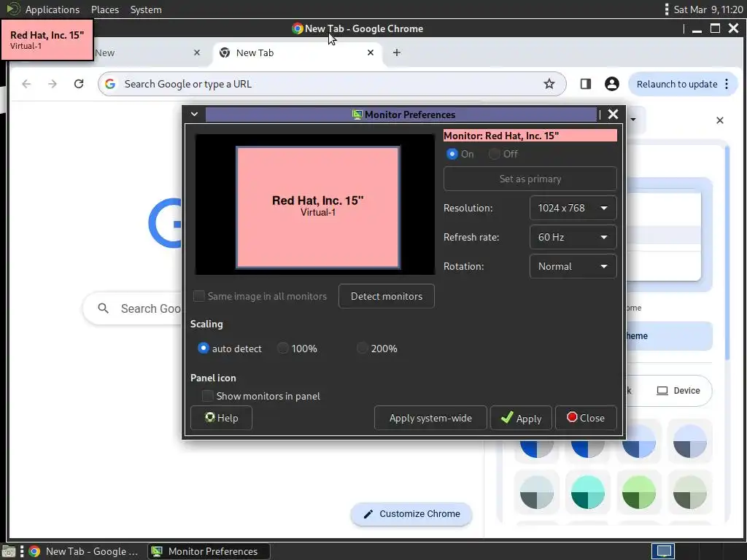Click Set as primary button
747x560 pixels.
[x=530, y=179]
